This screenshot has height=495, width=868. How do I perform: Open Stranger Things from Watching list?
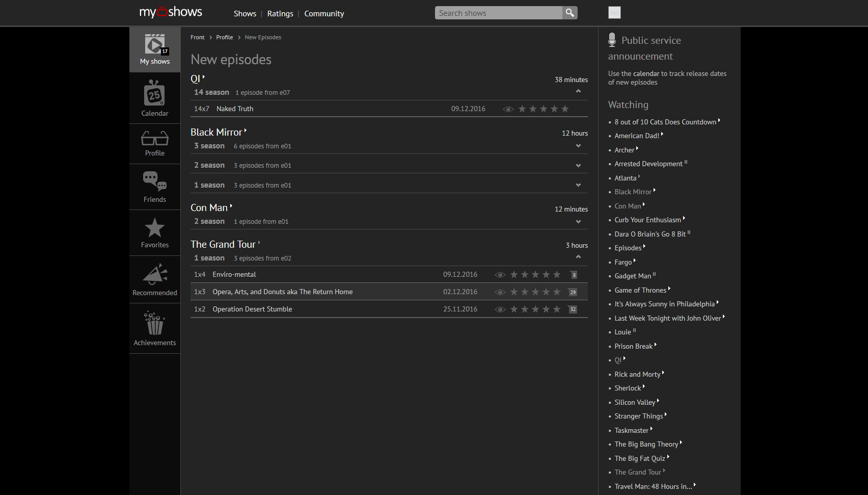point(638,416)
